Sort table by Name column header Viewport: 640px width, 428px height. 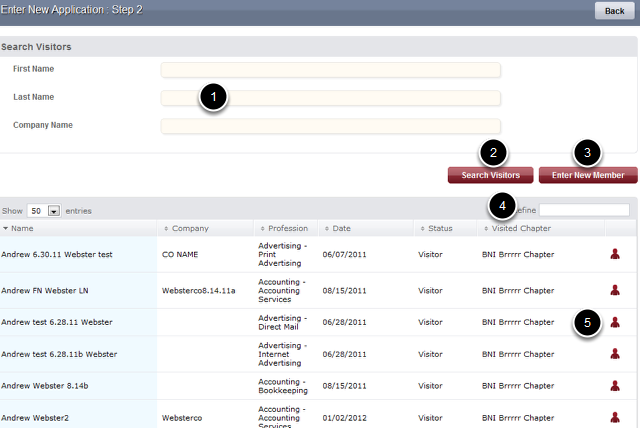point(22,228)
